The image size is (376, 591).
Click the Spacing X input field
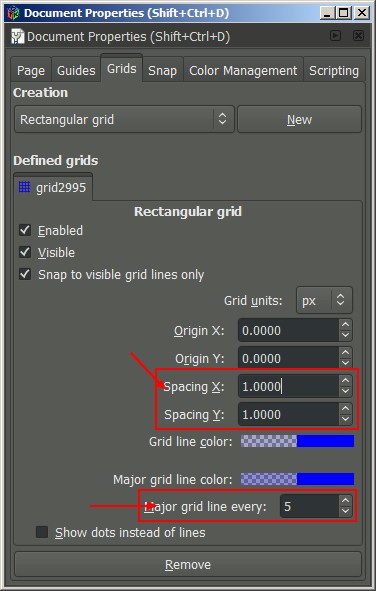point(289,386)
